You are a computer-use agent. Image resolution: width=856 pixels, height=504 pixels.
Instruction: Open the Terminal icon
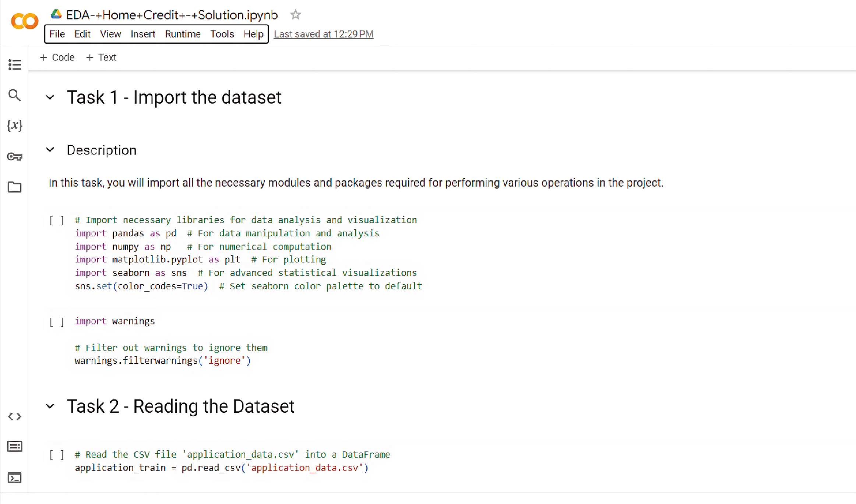[14, 477]
